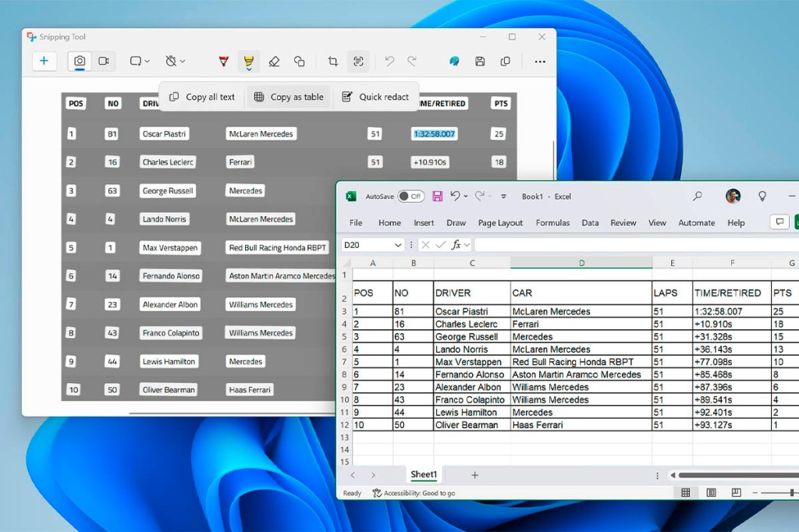Open Customize Quick Access Toolbar dropdown

pyautogui.click(x=503, y=197)
